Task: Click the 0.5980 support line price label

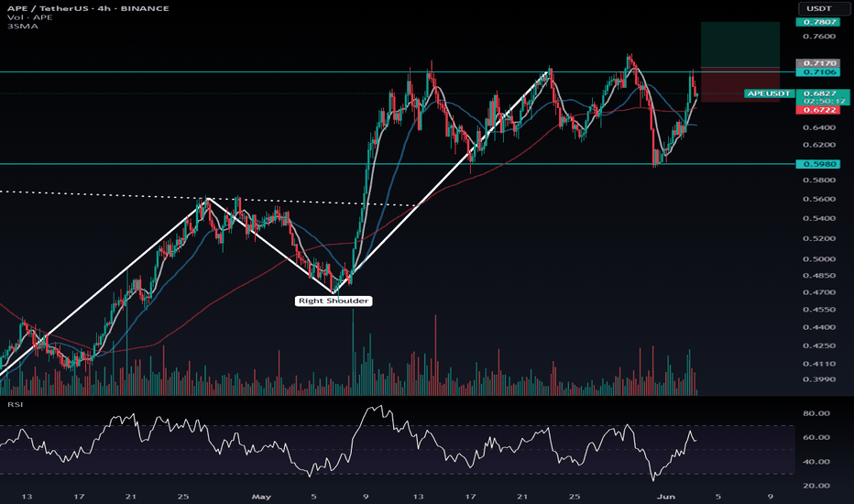Action: 817,164
